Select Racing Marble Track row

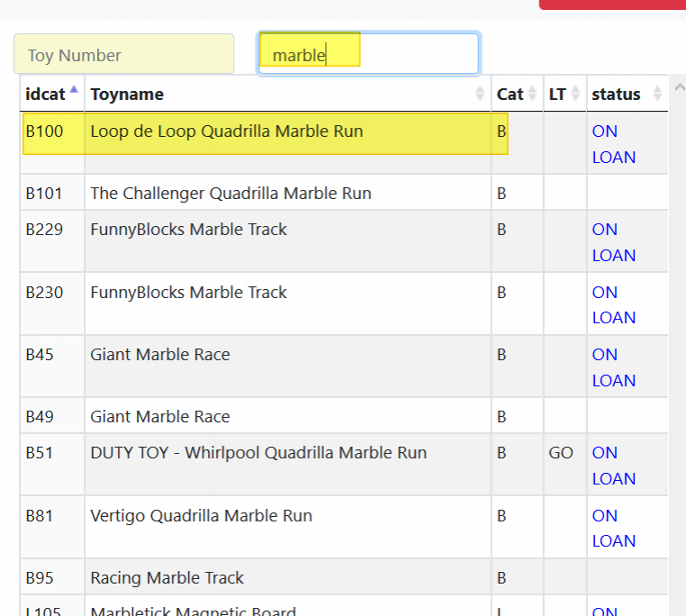coord(167,578)
